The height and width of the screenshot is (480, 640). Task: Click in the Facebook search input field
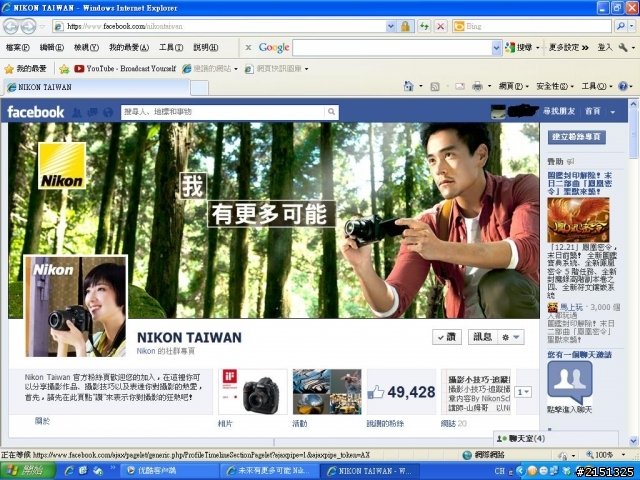coord(223,112)
